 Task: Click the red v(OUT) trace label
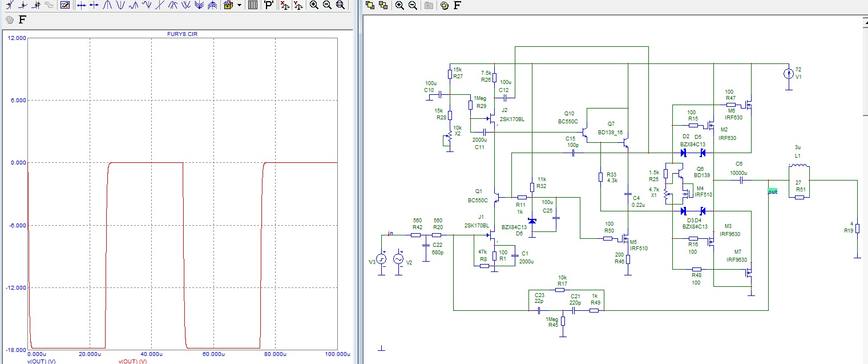click(132, 361)
